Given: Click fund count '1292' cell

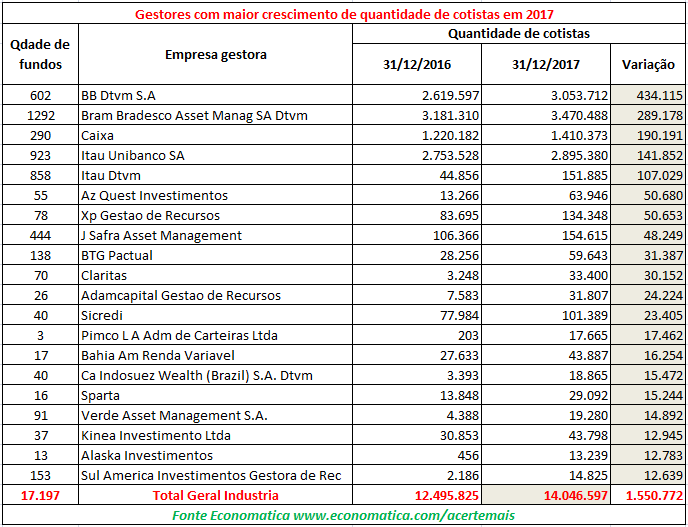Looking at the screenshot, I should pos(40,115).
